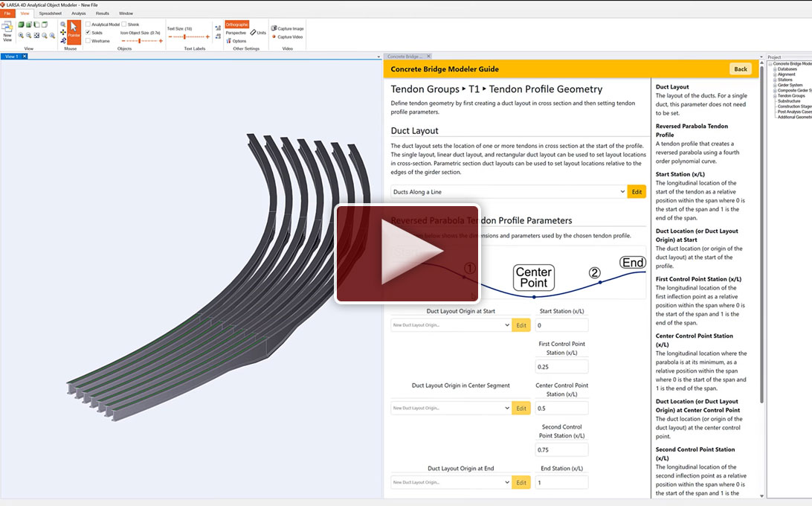The image size is (812, 506).
Task: Click plus to increase Text Size
Action: (207, 36)
